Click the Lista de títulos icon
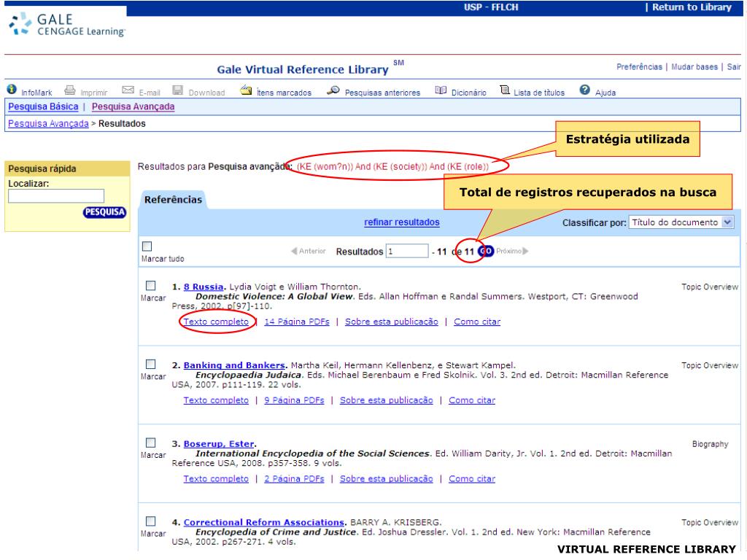747x560 pixels. (505, 90)
